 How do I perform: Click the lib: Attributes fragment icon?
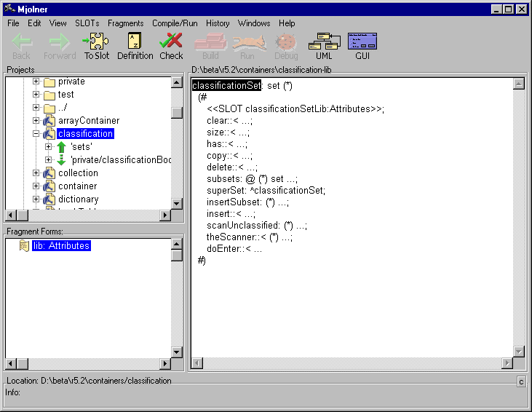tap(24, 246)
